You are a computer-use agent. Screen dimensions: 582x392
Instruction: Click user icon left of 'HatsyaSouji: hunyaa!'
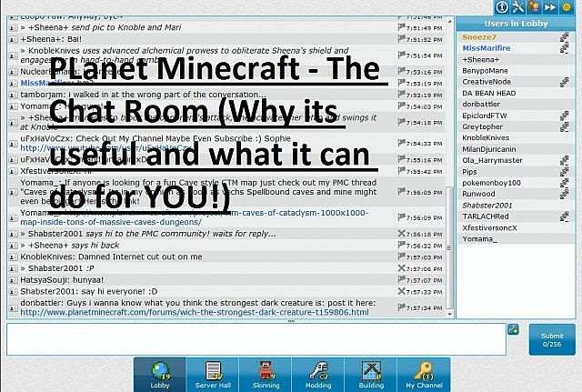[x=13, y=280]
